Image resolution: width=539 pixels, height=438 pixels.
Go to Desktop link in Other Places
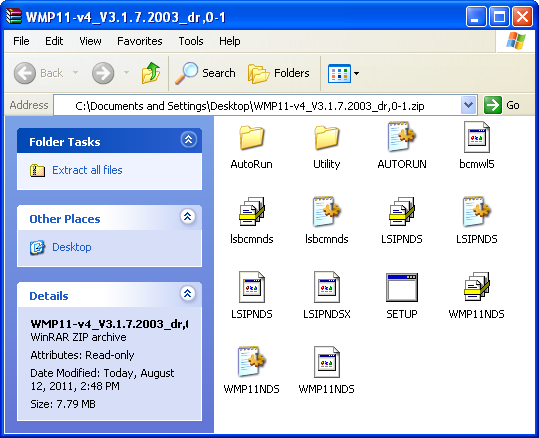click(72, 247)
